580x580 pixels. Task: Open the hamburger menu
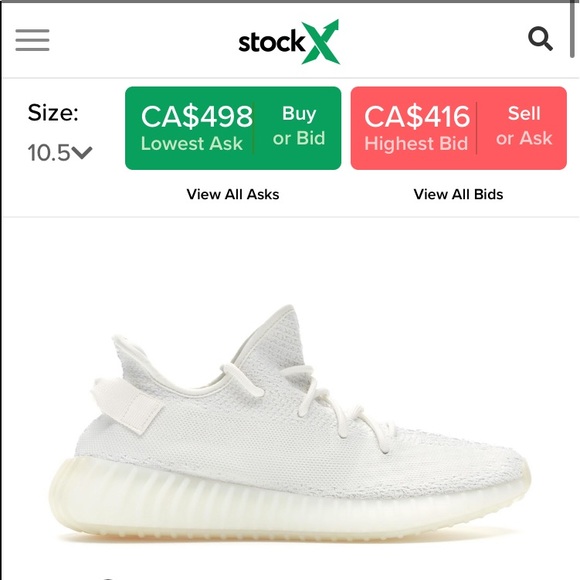(x=32, y=40)
